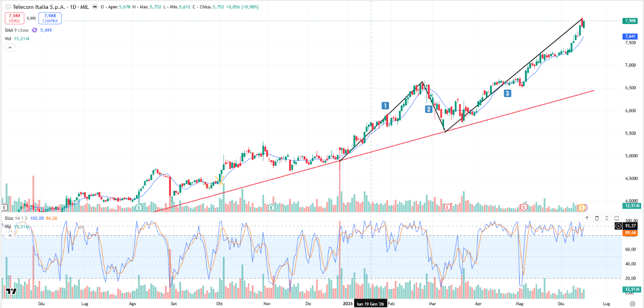Viewport: 644px width, 308px height.
Task: Click the 60,00 level on Stoc scale
Action: pyautogui.click(x=630, y=250)
